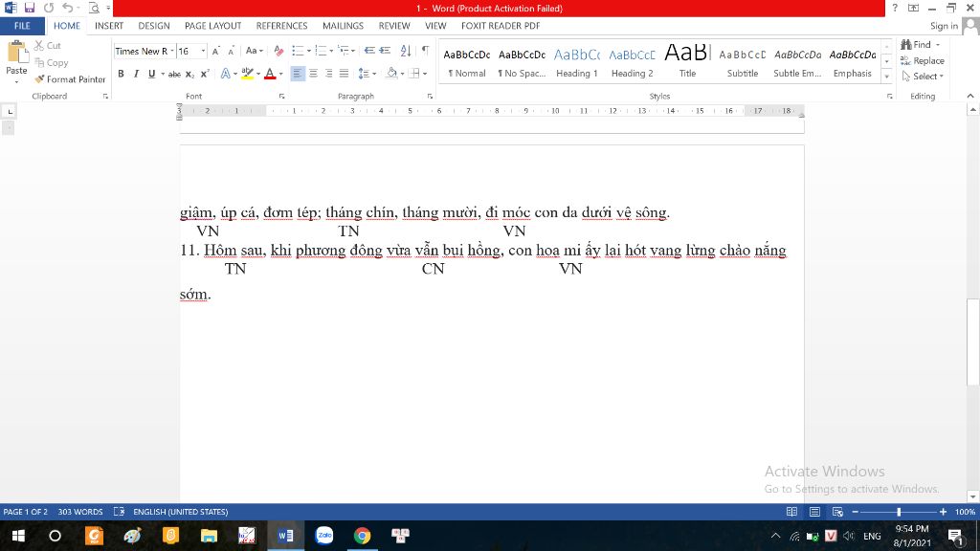Click ENGLISH (UNITED STATES) language indicator
Screen dimensions: 980x551
point(181,512)
